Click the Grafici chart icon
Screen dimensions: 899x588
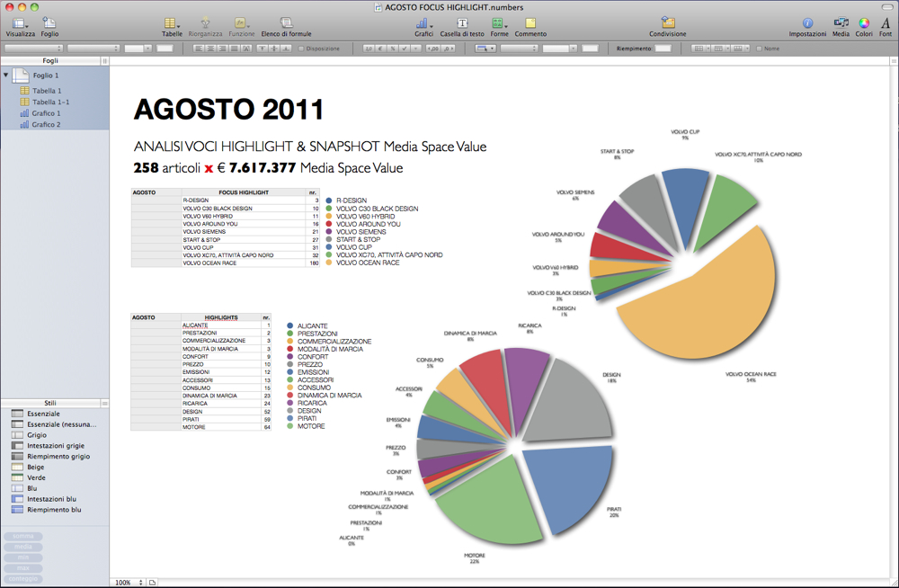coord(423,23)
